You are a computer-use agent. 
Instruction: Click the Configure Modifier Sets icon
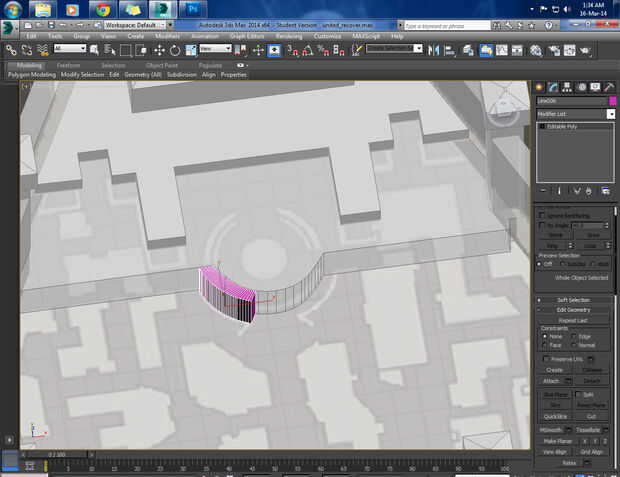click(605, 190)
